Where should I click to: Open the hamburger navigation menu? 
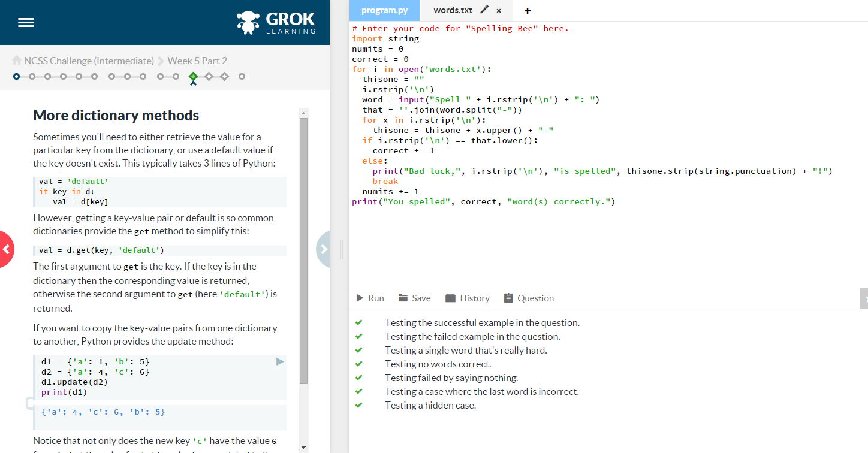coord(26,23)
